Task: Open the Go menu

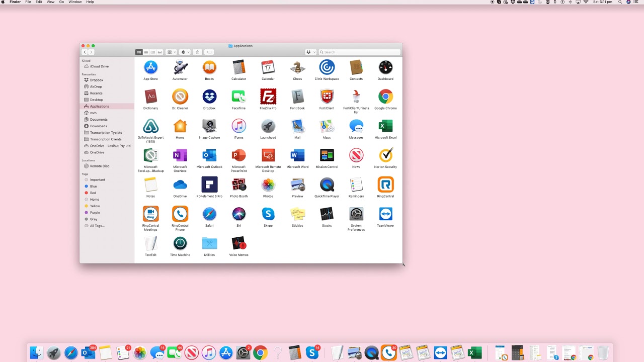Action: tap(61, 2)
